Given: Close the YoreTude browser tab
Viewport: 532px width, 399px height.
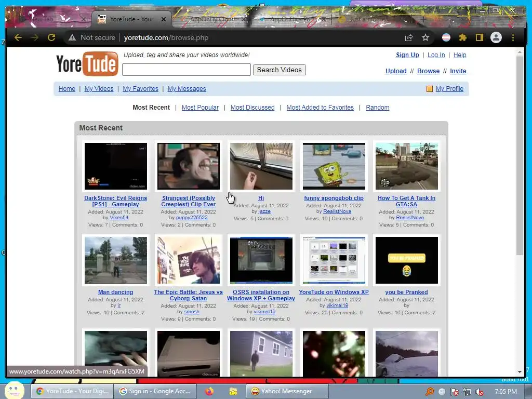Looking at the screenshot, I should [x=164, y=19].
